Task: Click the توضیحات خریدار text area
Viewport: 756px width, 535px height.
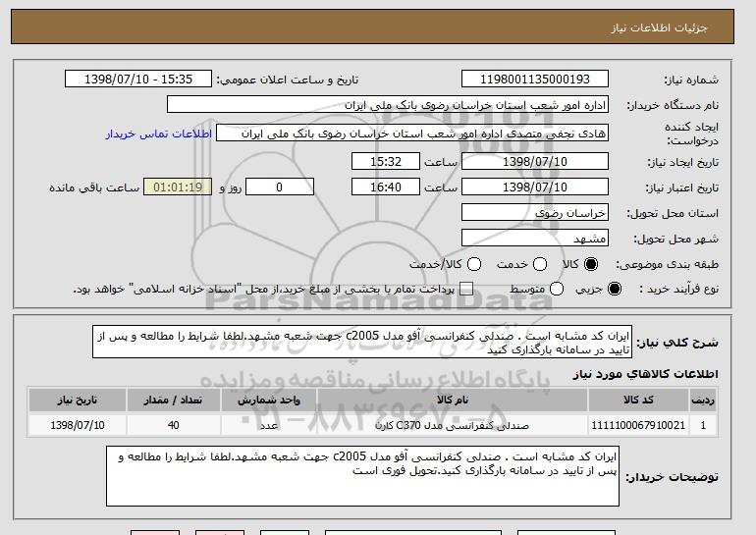Action: point(362,476)
